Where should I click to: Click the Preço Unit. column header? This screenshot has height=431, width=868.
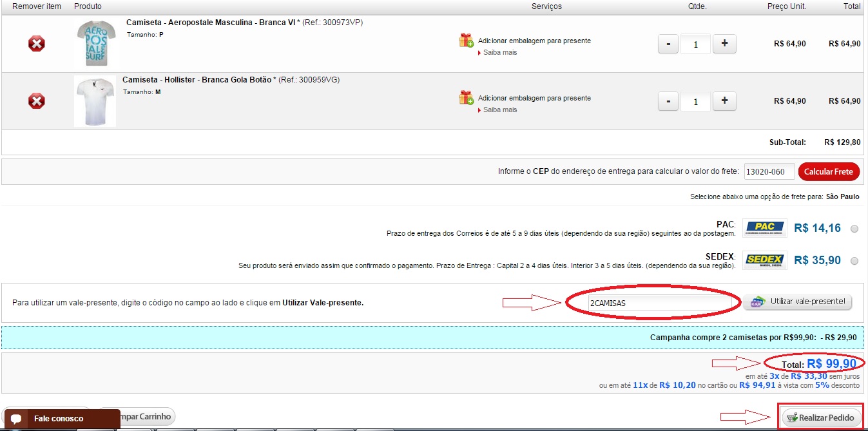point(787,6)
